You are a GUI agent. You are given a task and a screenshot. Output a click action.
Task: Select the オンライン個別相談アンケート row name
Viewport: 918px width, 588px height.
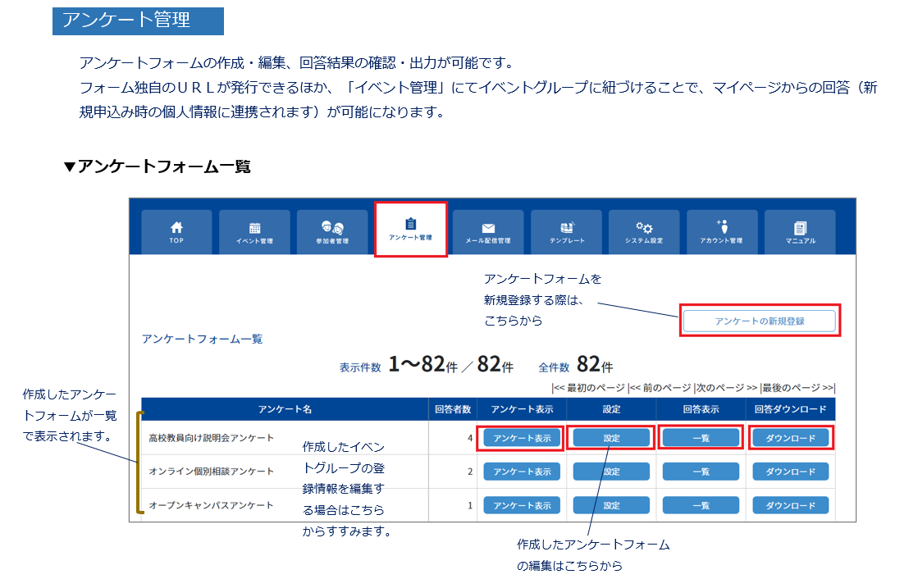211,472
